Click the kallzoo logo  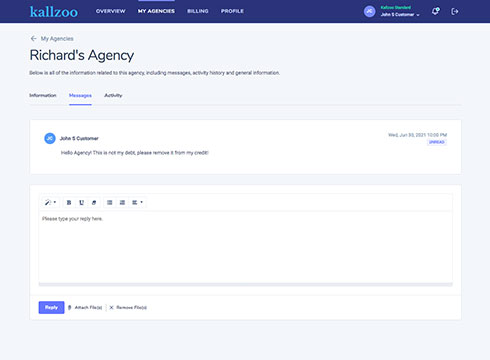click(x=54, y=12)
